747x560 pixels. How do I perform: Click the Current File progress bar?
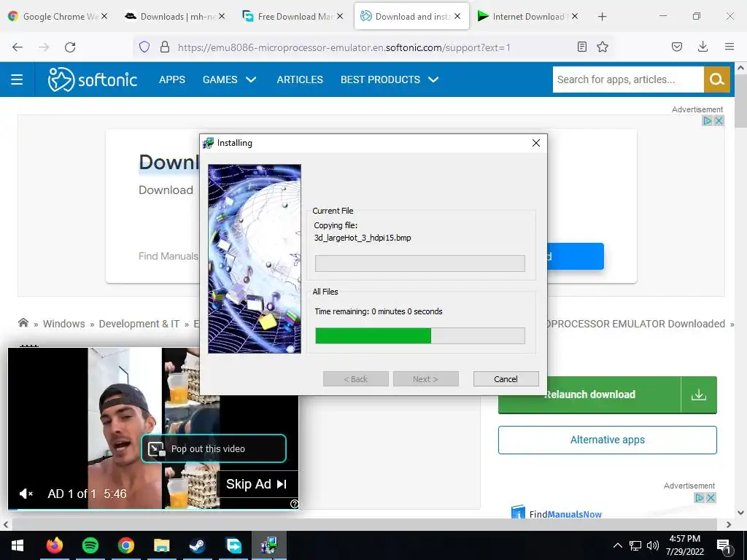[420, 263]
